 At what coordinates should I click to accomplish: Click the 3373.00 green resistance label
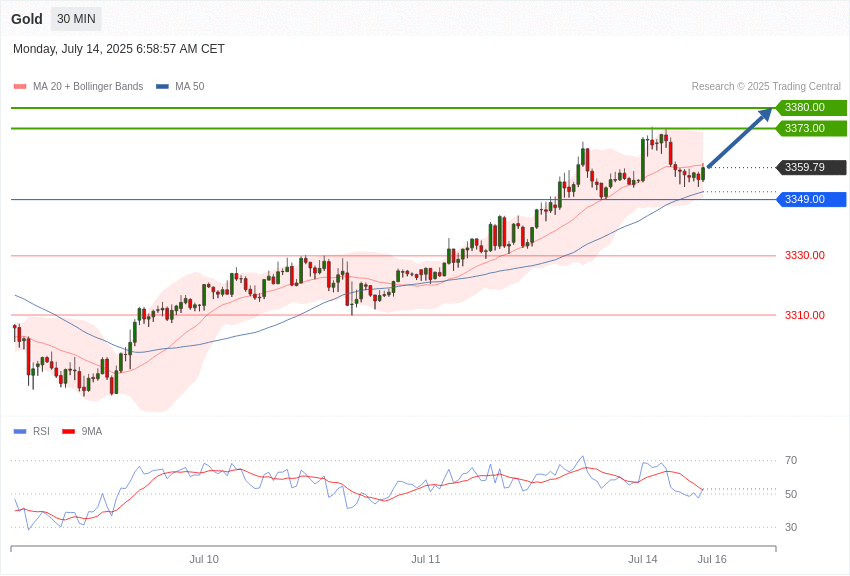tap(811, 128)
